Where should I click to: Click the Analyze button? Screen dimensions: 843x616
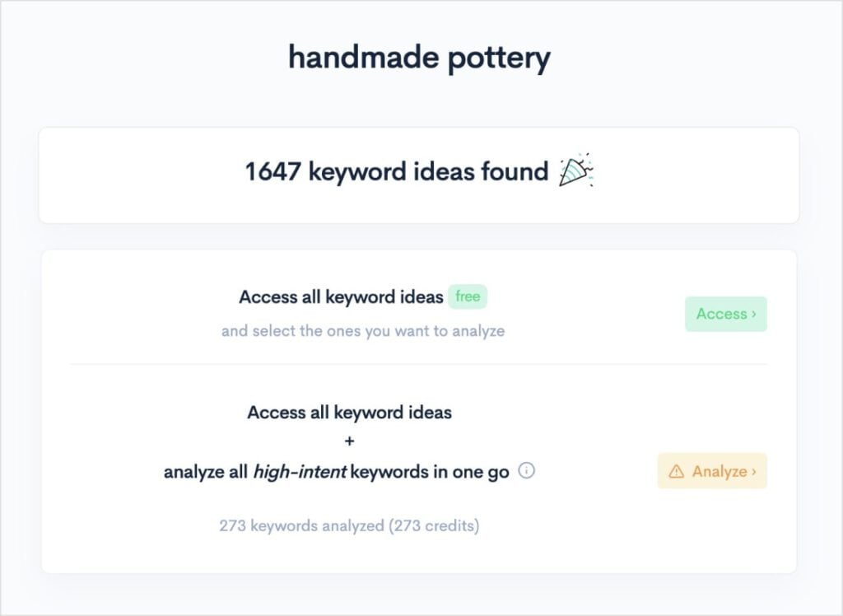712,471
